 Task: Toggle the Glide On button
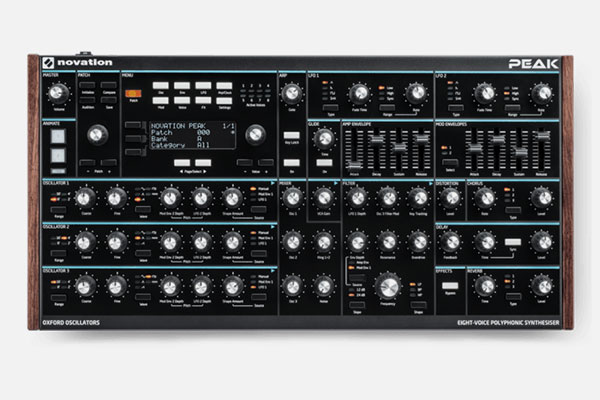click(x=324, y=163)
